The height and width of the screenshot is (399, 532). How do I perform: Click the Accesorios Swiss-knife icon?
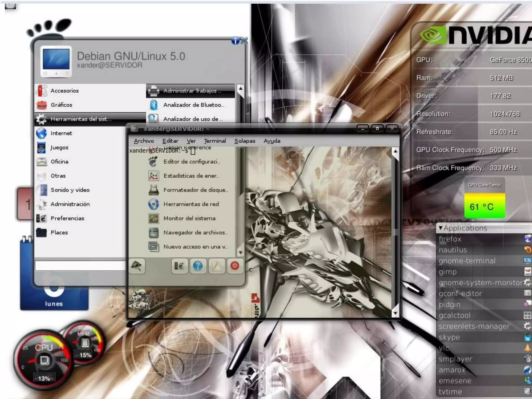[x=42, y=91]
